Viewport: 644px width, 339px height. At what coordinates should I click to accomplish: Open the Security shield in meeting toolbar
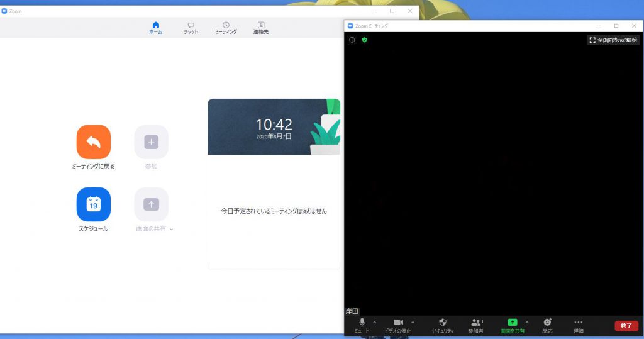pos(443,323)
